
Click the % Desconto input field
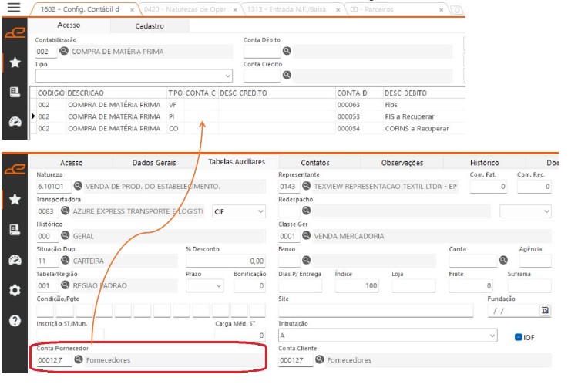click(x=225, y=261)
